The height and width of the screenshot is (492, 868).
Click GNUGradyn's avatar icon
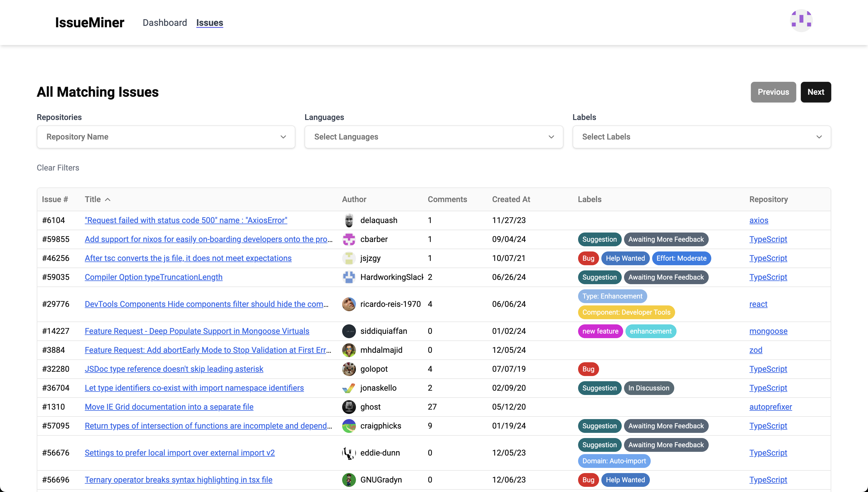[349, 480]
